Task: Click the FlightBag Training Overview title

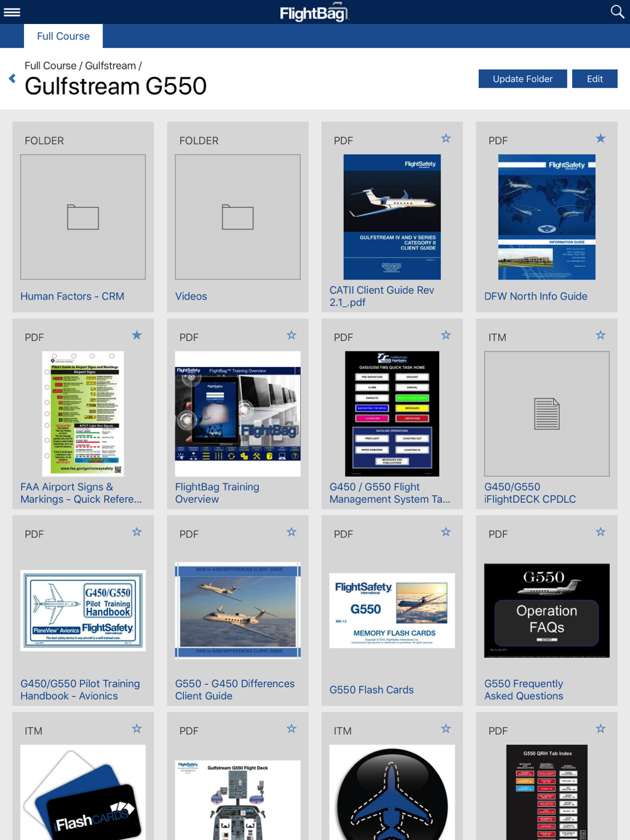Action: tap(217, 493)
